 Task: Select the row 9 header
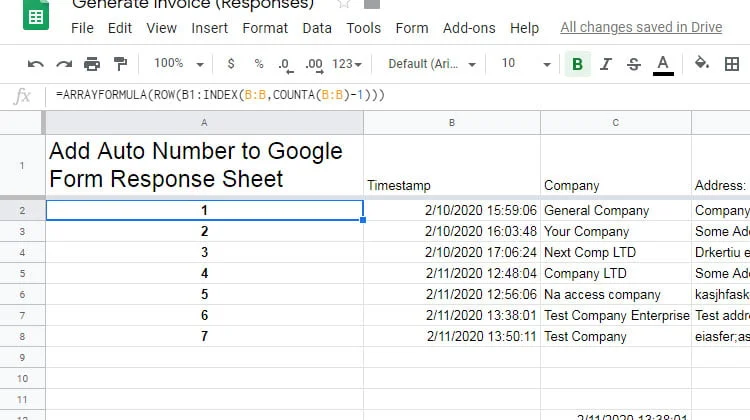tap(22, 358)
